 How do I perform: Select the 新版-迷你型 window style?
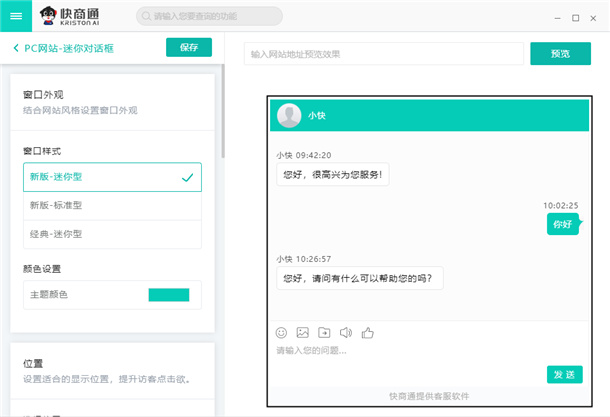[x=112, y=177]
